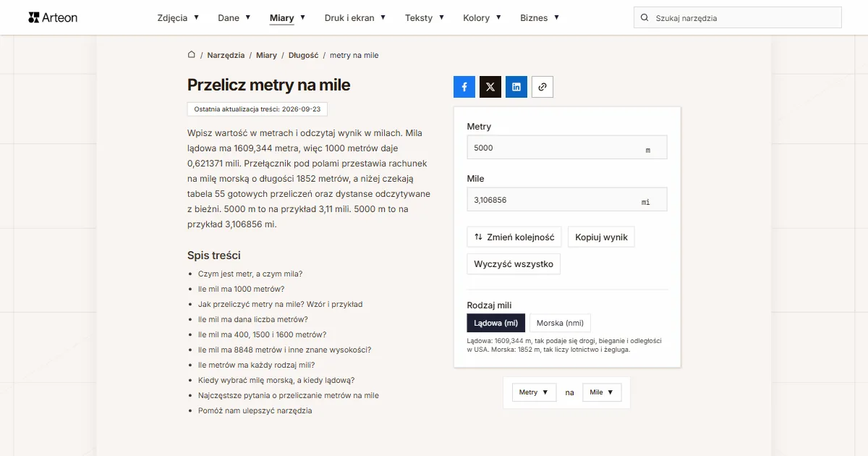
Task: Select the Lądowa (mi) mile type
Action: (x=496, y=323)
